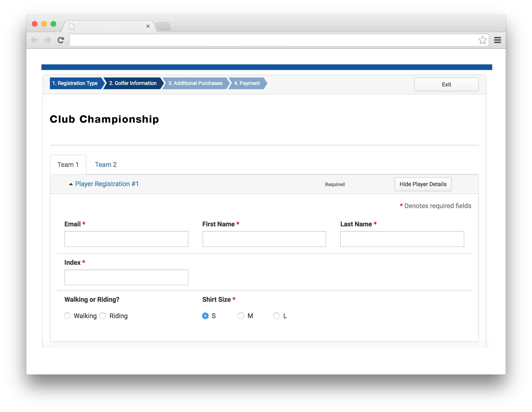
Task: Select the M shirt size option
Action: [240, 316]
